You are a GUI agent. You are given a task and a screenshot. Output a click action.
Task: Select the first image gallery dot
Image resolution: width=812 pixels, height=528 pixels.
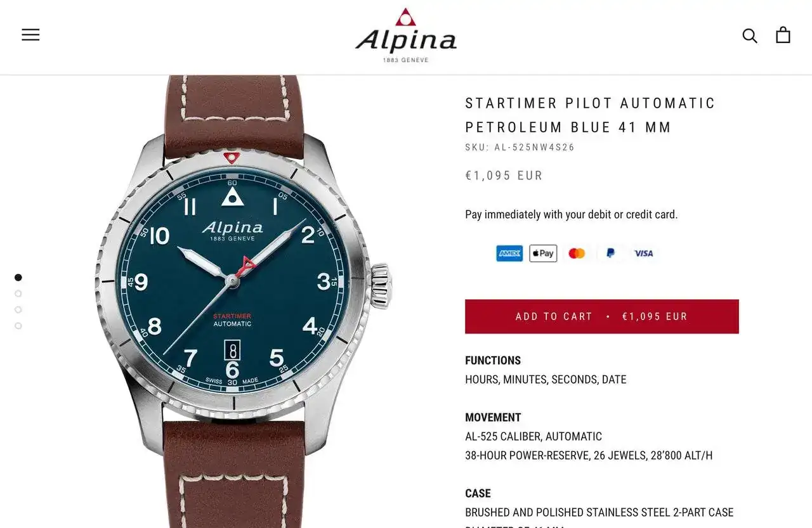click(x=18, y=278)
